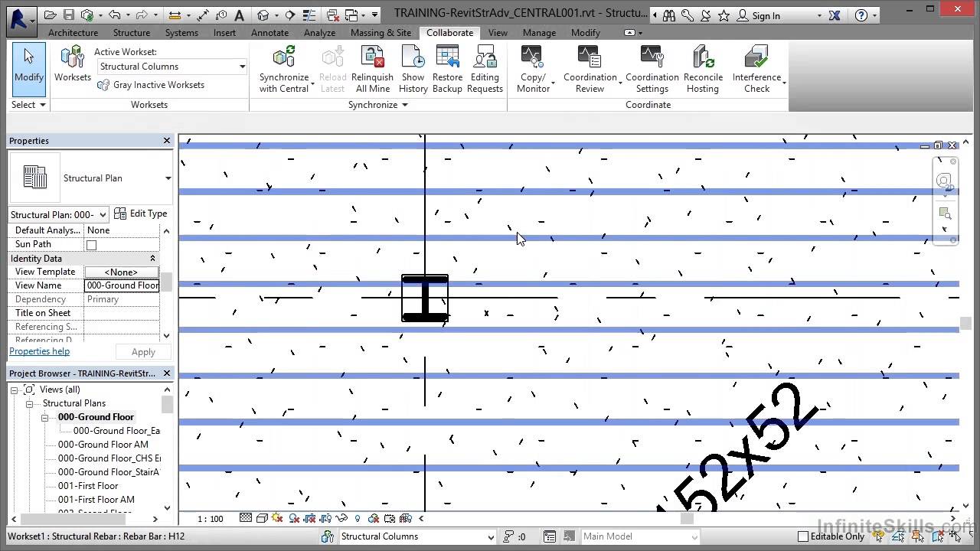Switch to the View ribbon tab

[498, 33]
